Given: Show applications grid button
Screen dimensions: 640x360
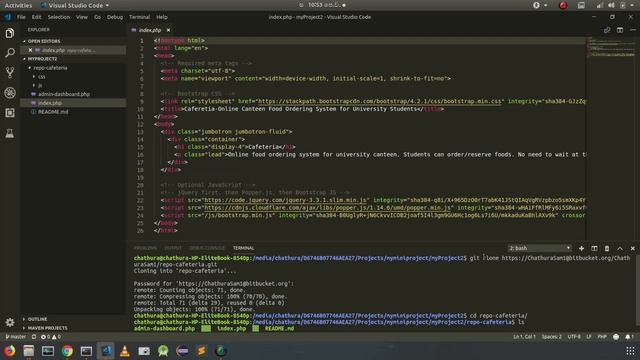Looking at the screenshot, I should [x=630, y=351].
